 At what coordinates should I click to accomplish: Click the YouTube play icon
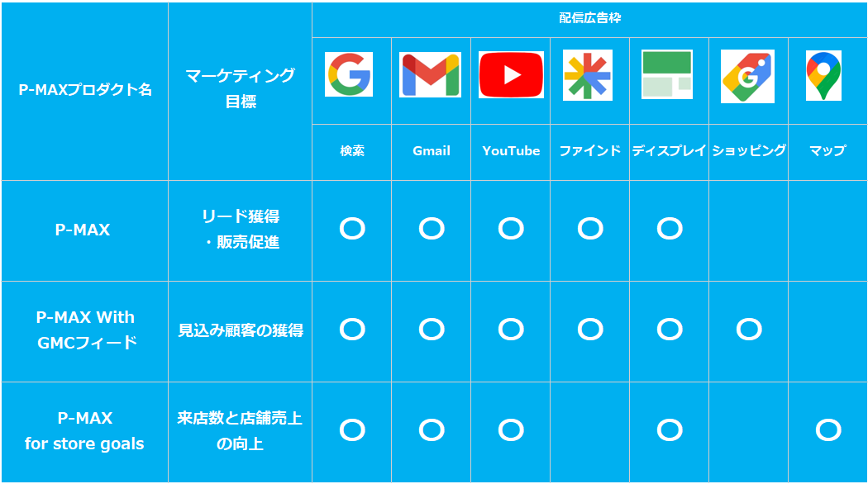click(x=511, y=75)
